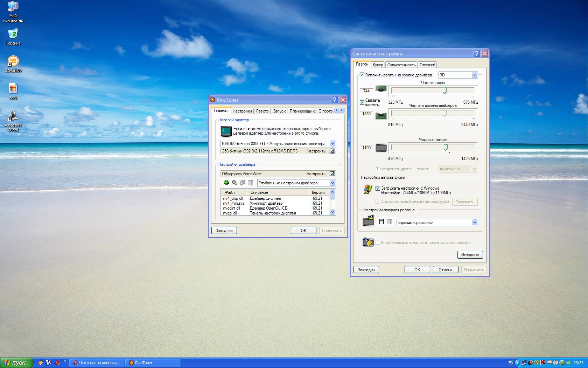Click the core clock chip icon beside 744
This screenshot has width=588, height=368.
coord(381,89)
